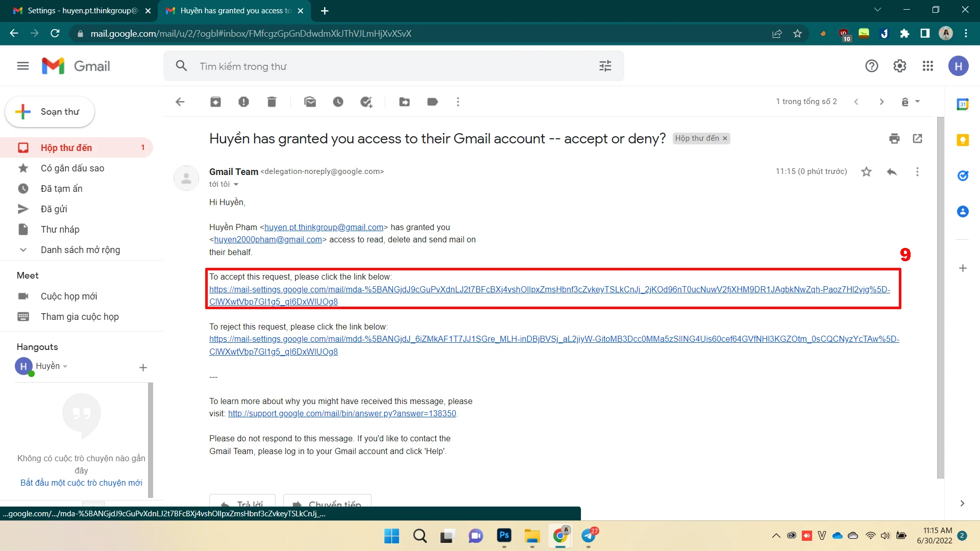Click Tham gia cuộc họp join meeting

coord(80,317)
